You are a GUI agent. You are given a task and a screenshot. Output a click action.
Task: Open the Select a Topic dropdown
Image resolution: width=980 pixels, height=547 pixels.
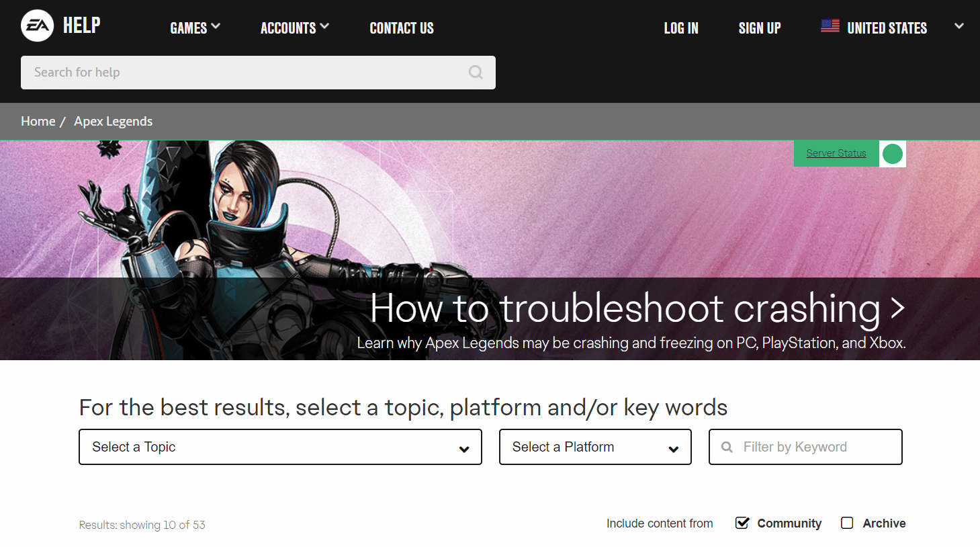(280, 446)
